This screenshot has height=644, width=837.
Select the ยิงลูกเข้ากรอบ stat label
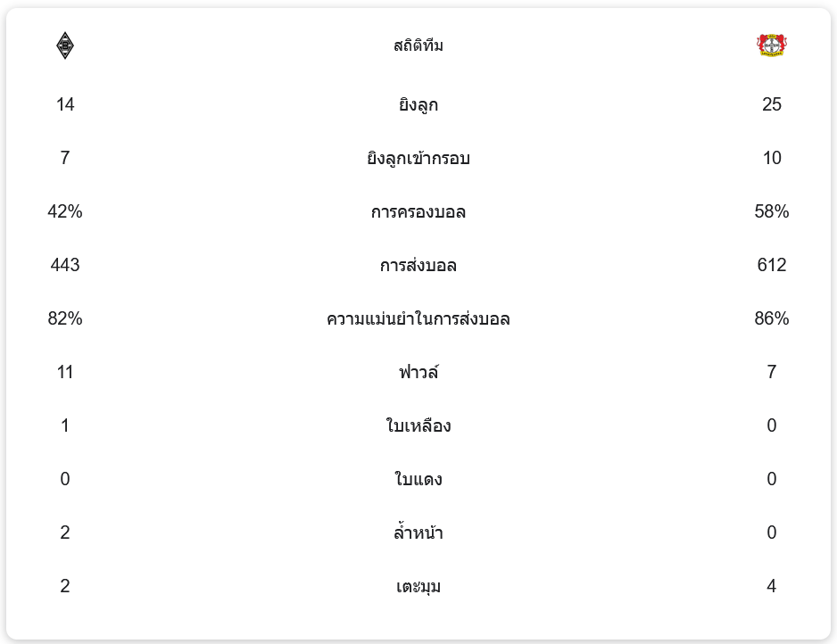coord(418,159)
